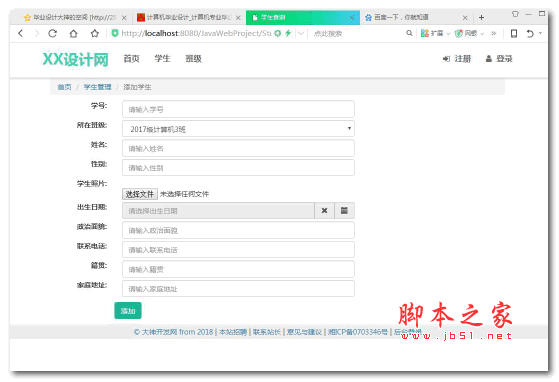The width and height of the screenshot is (559, 382).
Task: Focus the contact phone input field
Action: 238,249
